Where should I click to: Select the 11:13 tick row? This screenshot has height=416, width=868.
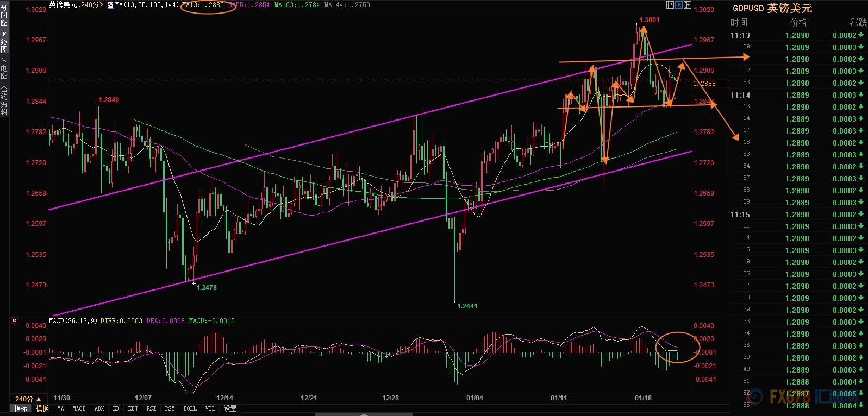click(x=798, y=35)
